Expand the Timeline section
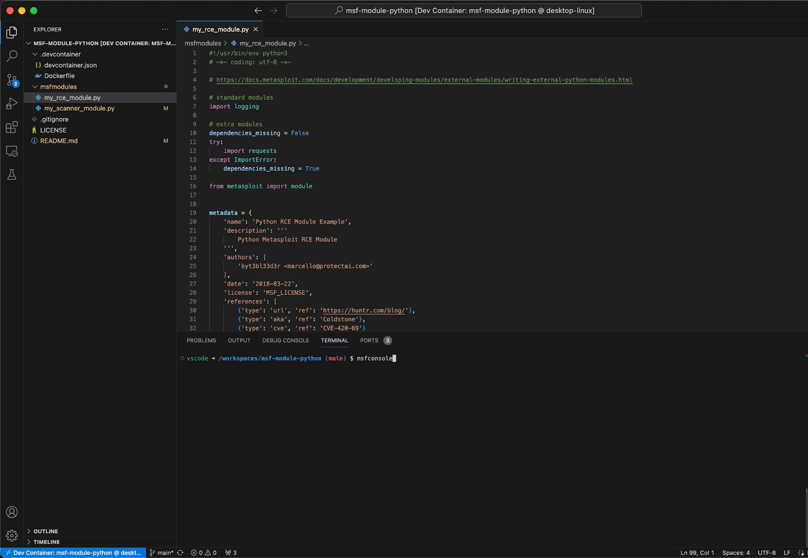Screen dimensions: 808x558 pos(46,542)
